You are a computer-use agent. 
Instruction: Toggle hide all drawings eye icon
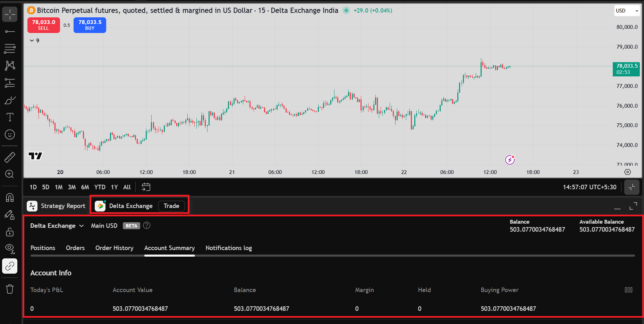10,249
